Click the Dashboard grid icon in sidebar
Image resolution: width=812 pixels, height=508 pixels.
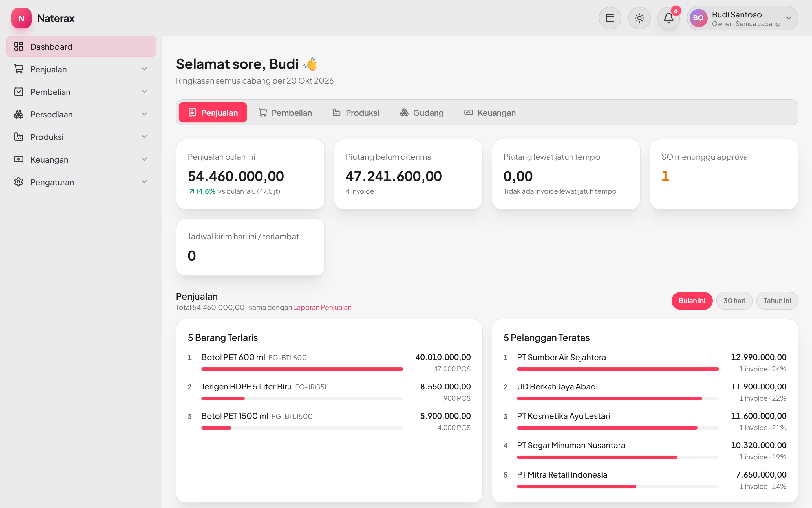18,46
